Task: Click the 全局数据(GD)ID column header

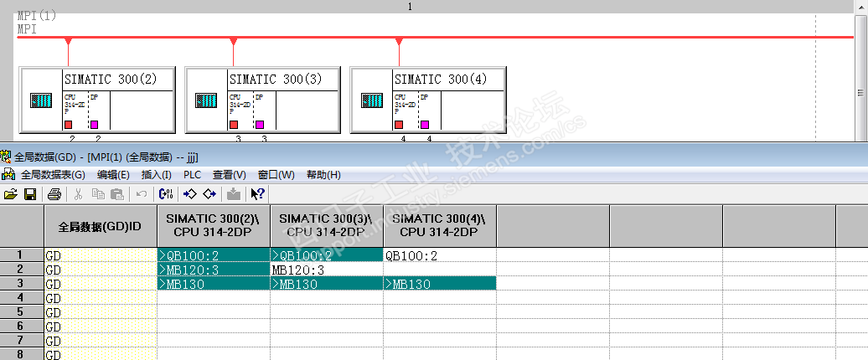Action: point(101,225)
